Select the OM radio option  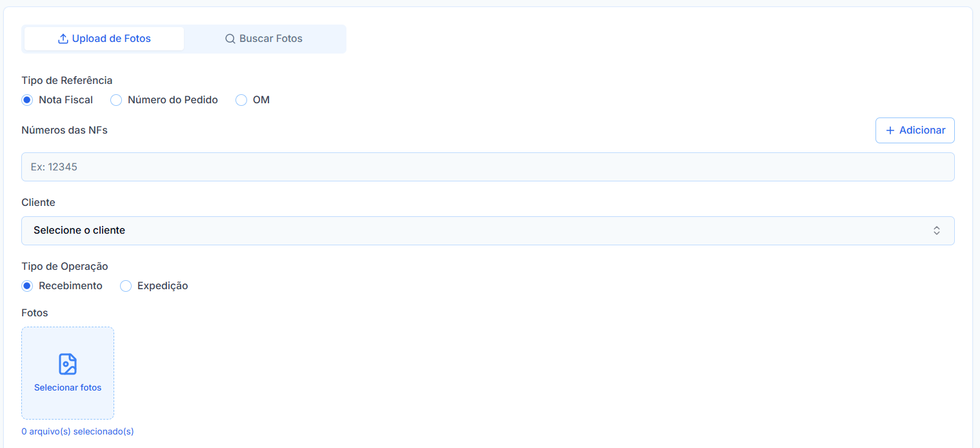(241, 100)
